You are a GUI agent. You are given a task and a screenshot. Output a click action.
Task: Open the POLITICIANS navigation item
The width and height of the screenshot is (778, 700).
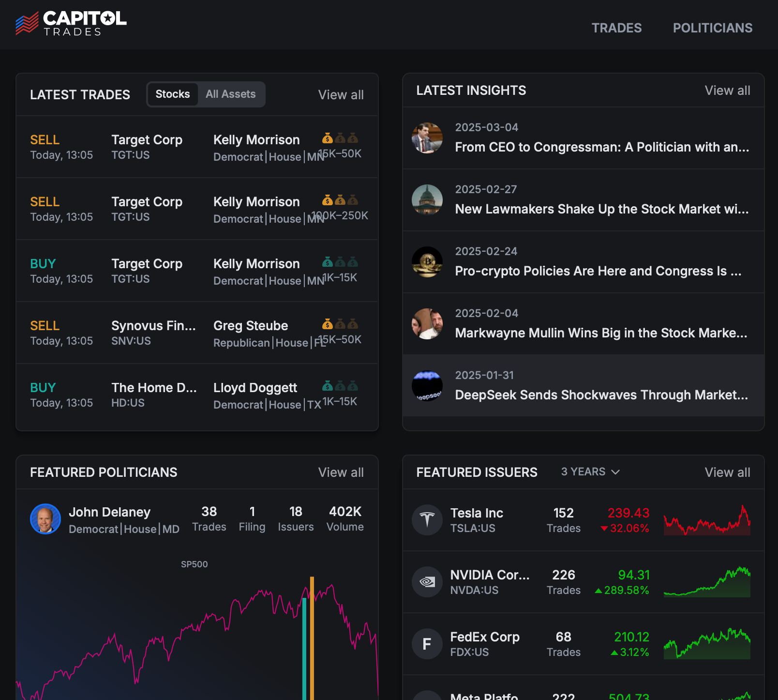[x=712, y=28]
